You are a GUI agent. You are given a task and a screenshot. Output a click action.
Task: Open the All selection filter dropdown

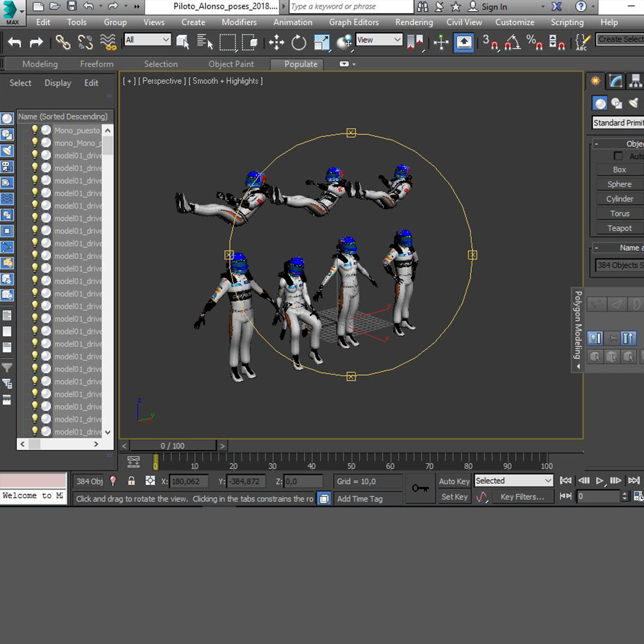point(147,40)
